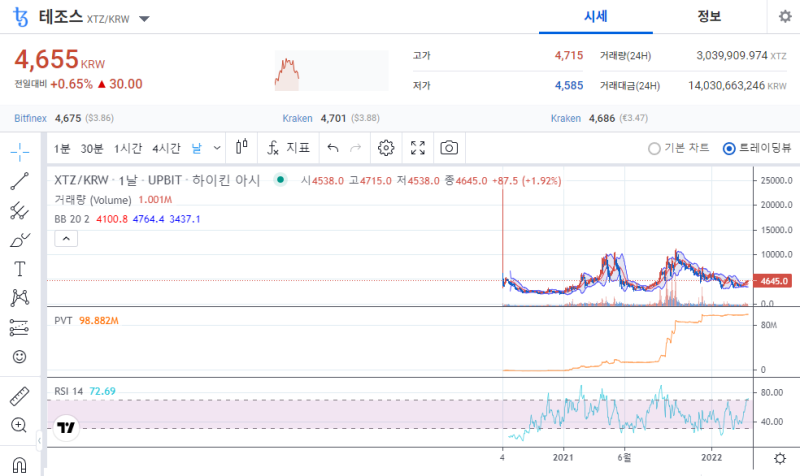Select the crosshair cursor tool
800x476 pixels.
pyautogui.click(x=19, y=152)
